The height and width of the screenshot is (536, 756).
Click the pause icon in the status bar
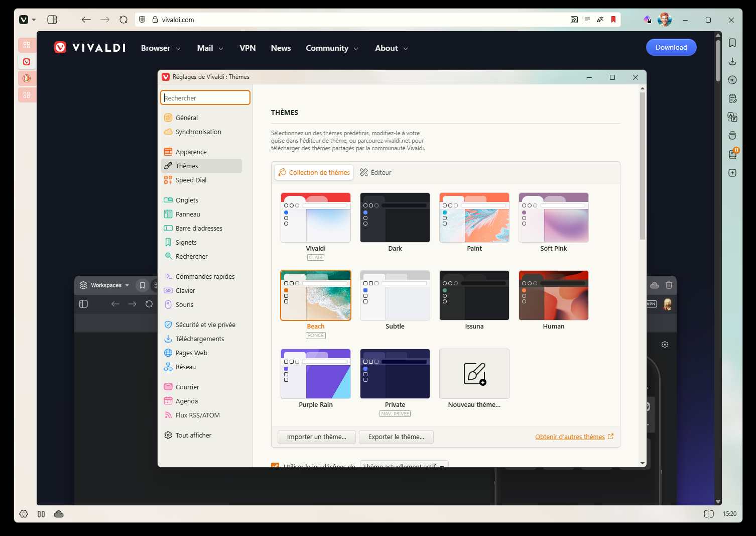(x=41, y=514)
